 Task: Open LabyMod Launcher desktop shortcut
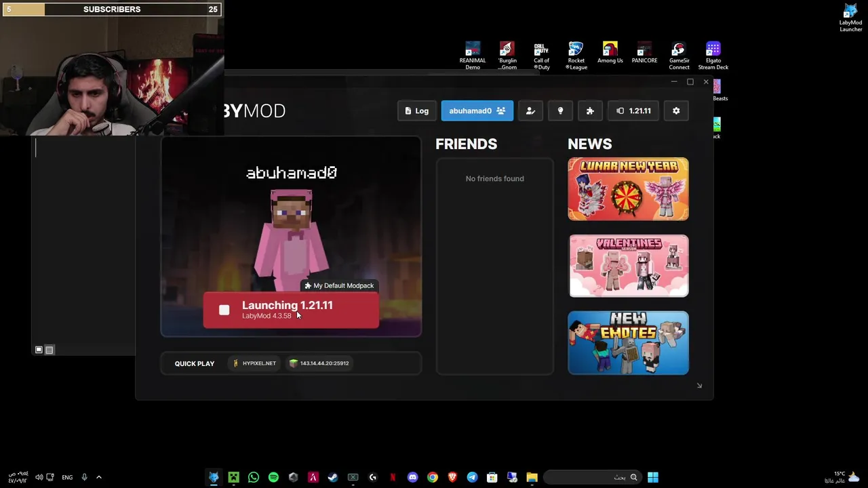[850, 18]
